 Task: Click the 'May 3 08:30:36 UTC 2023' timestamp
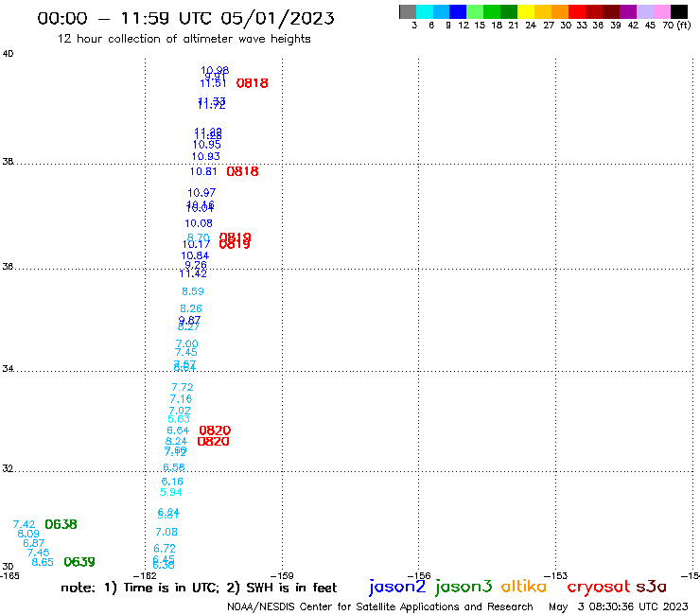pos(619,606)
